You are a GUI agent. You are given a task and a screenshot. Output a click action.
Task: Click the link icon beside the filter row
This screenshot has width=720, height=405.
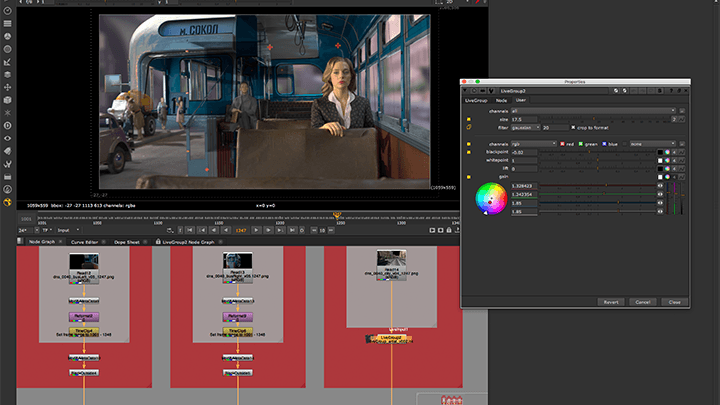[x=469, y=127]
